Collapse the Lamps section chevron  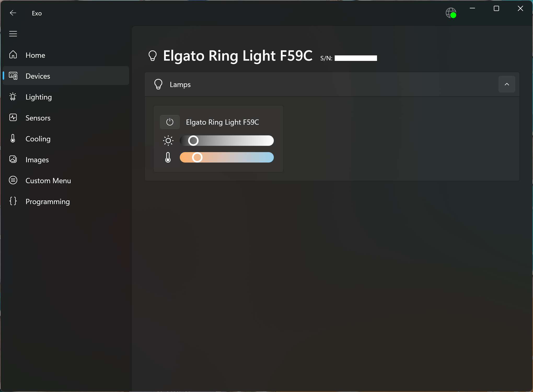507,84
